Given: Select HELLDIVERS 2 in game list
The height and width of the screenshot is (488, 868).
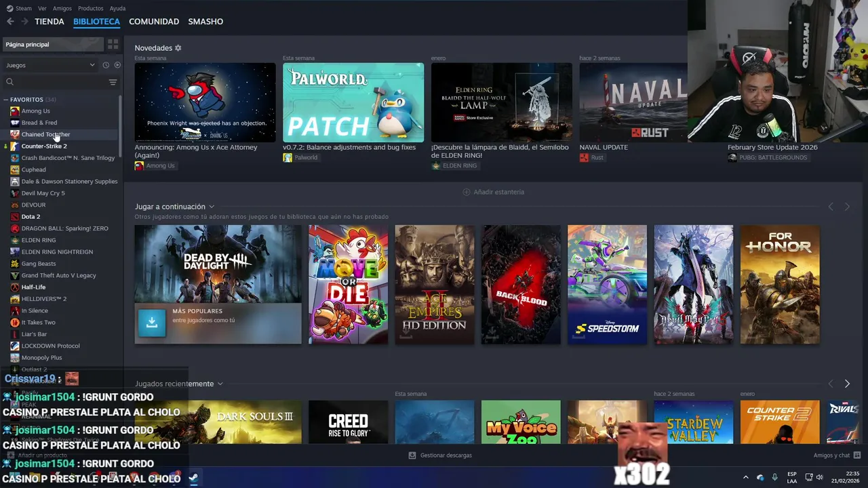Looking at the screenshot, I should 43,299.
